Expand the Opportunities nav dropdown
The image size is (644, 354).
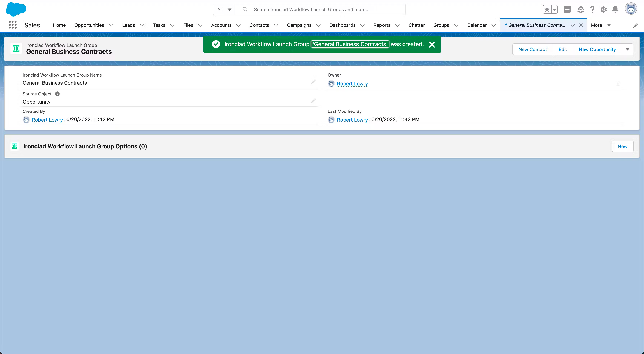click(x=111, y=25)
